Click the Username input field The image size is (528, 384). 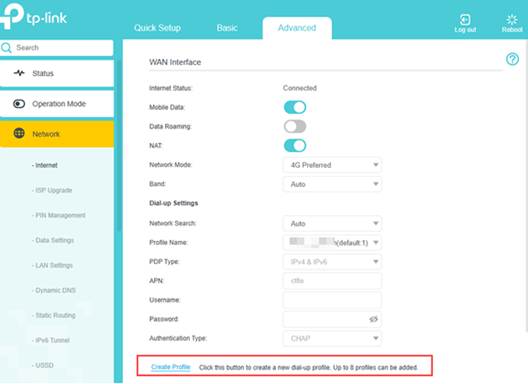tap(332, 300)
